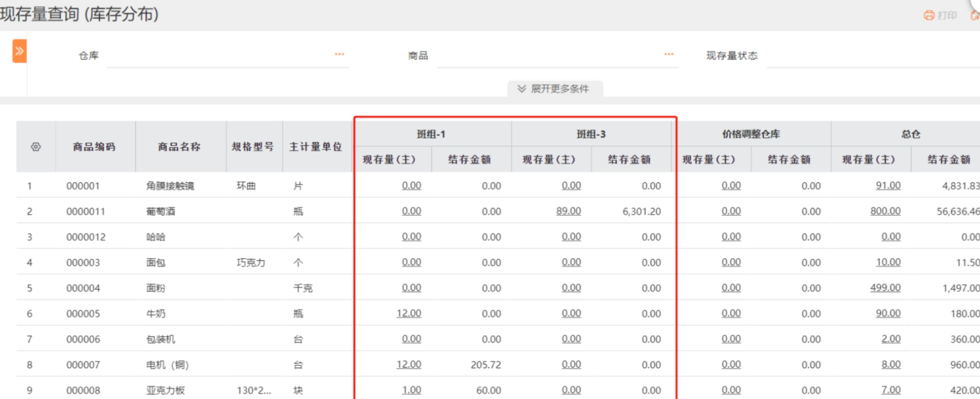
Task: Open 班组-1 12.00 link for 牛奶
Action: pyautogui.click(x=408, y=313)
